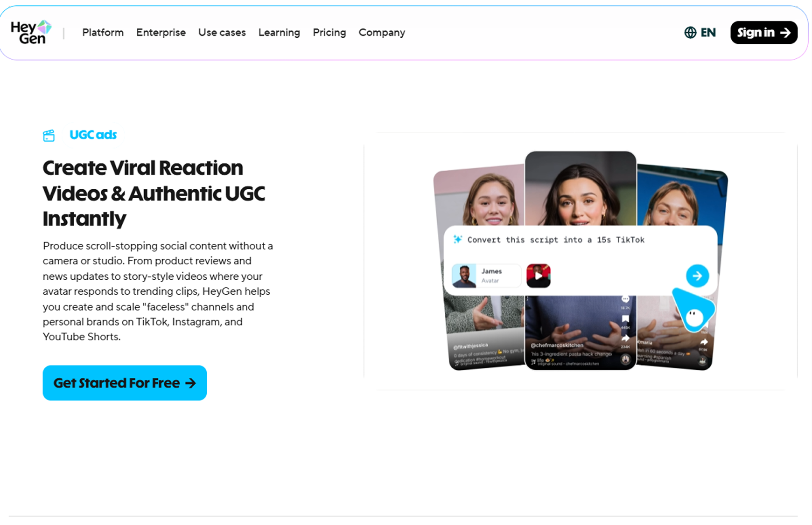Click the @fitwithjessica username
This screenshot has width=812, height=525.
(470, 346)
